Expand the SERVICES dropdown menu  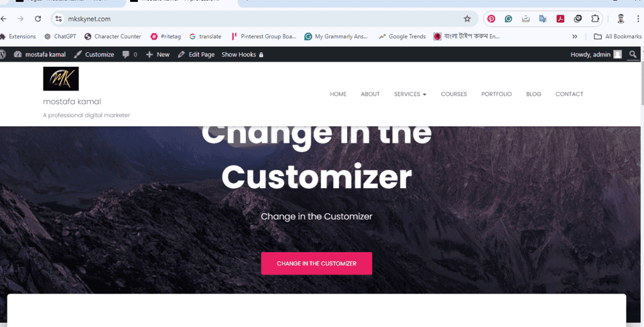pyautogui.click(x=410, y=94)
